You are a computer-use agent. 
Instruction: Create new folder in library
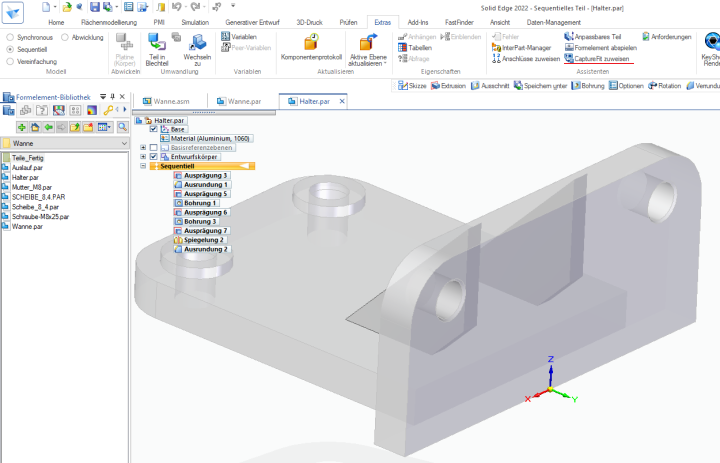pos(88,127)
